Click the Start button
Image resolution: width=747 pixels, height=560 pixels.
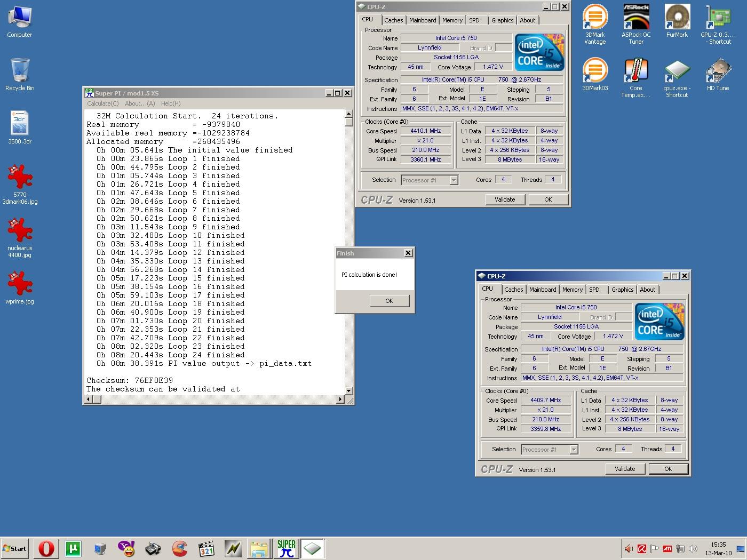(15, 548)
